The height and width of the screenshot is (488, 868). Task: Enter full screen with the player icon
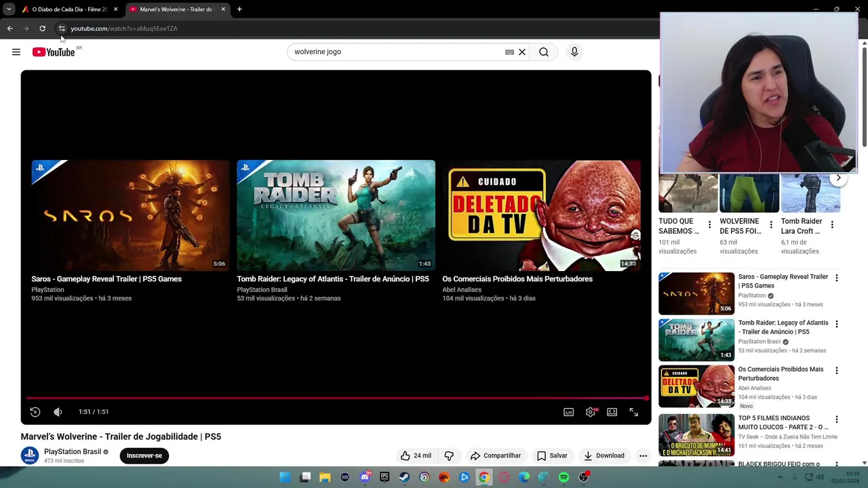(x=633, y=411)
